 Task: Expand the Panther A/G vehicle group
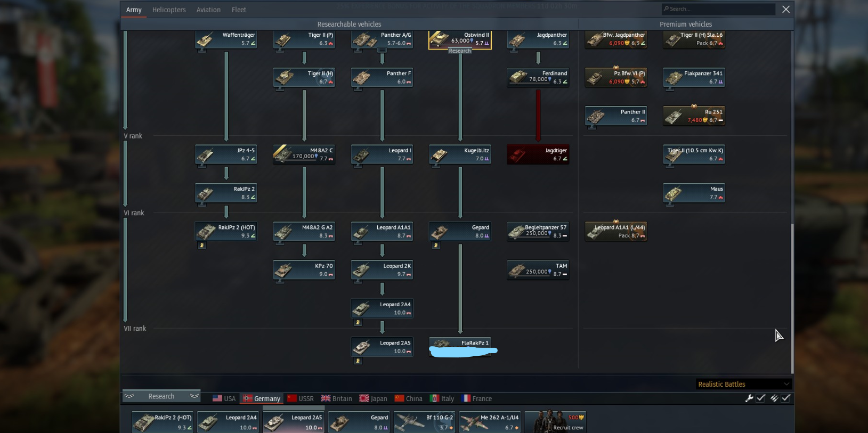(382, 50)
